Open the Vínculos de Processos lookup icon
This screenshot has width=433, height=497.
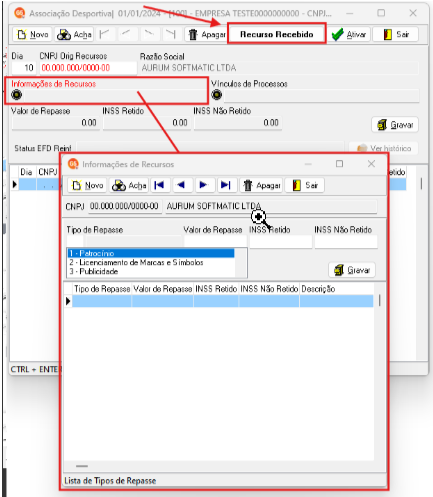point(217,95)
